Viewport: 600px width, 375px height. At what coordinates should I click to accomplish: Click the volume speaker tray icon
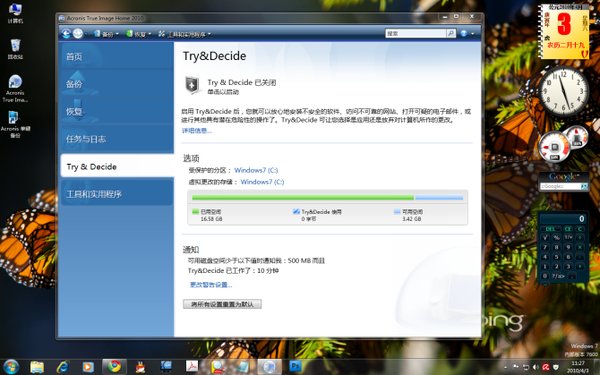pos(536,367)
